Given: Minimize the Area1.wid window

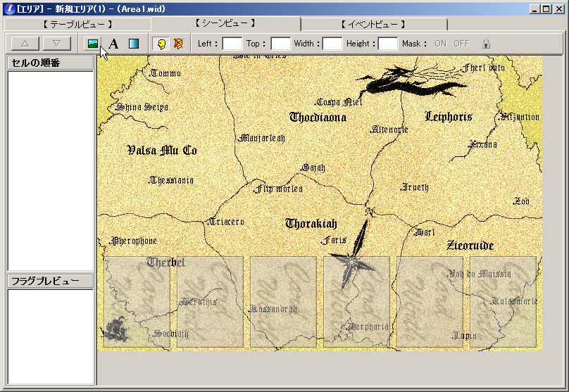Looking at the screenshot, I should (534, 9).
